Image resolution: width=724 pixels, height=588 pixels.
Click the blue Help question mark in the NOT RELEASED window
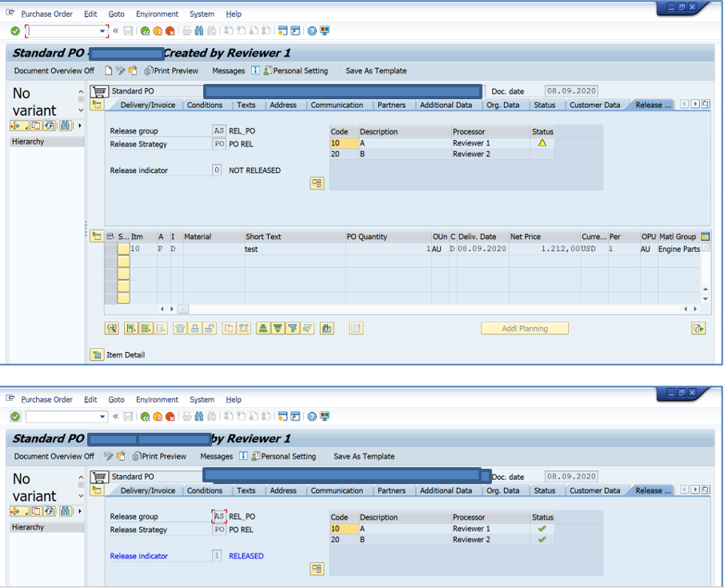coord(312,31)
